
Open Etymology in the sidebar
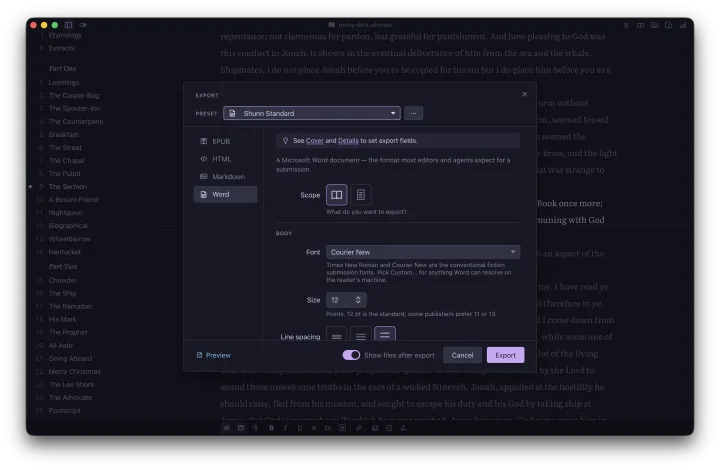pyautogui.click(x=65, y=35)
